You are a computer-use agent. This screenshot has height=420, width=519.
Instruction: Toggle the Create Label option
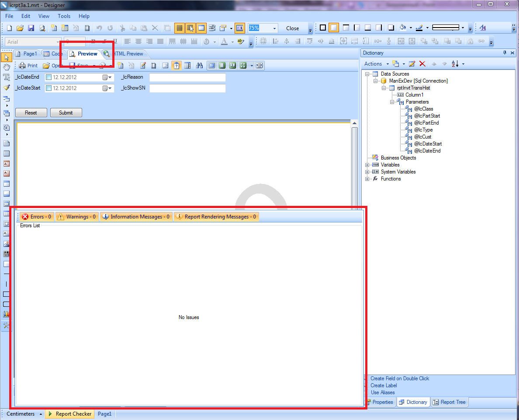click(384, 385)
